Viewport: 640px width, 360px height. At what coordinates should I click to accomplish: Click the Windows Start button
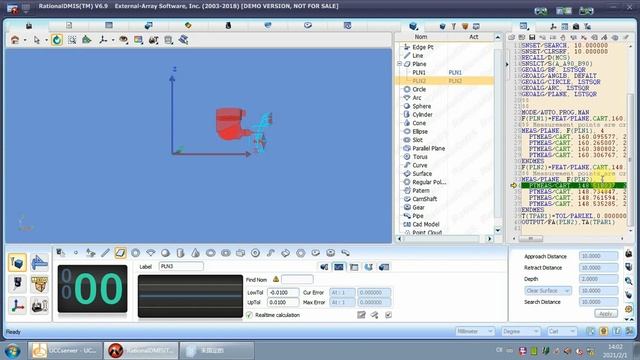pyautogui.click(x=13, y=351)
